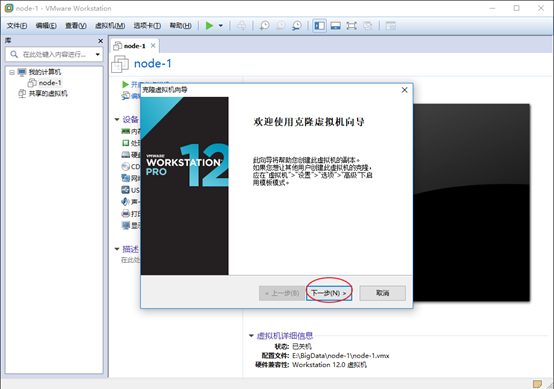554x389 pixels.
Task: Click the black VM screen preview thumbnail
Action: 471,202
